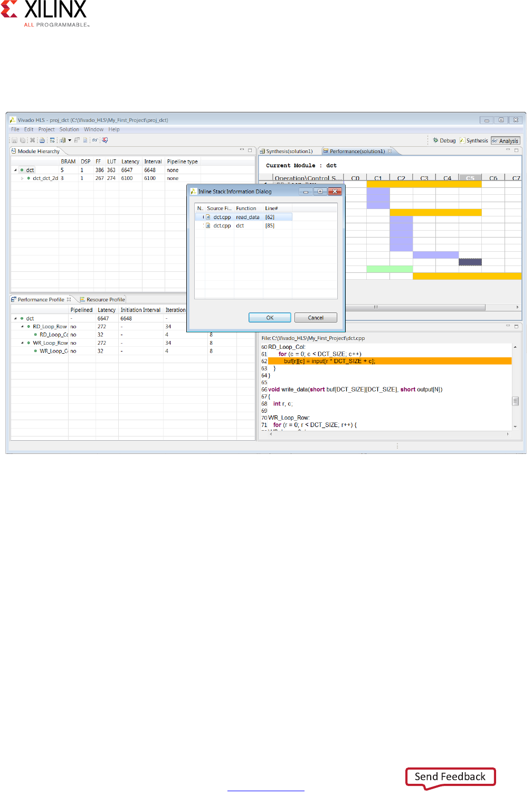Viewport: 532px width, 797px height.
Task: Click the Initiation Interval column header
Action: pos(140,310)
